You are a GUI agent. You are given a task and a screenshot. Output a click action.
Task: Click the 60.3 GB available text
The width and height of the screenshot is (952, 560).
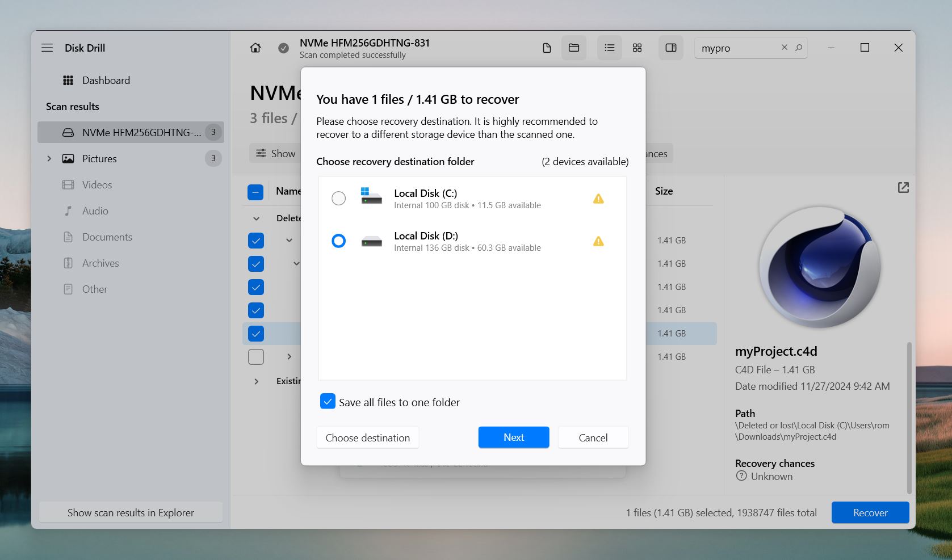(509, 248)
